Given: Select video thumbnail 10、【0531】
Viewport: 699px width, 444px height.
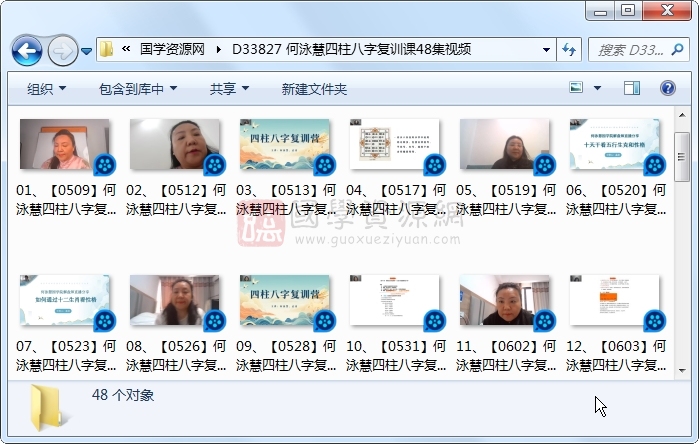Looking at the screenshot, I should (x=397, y=302).
